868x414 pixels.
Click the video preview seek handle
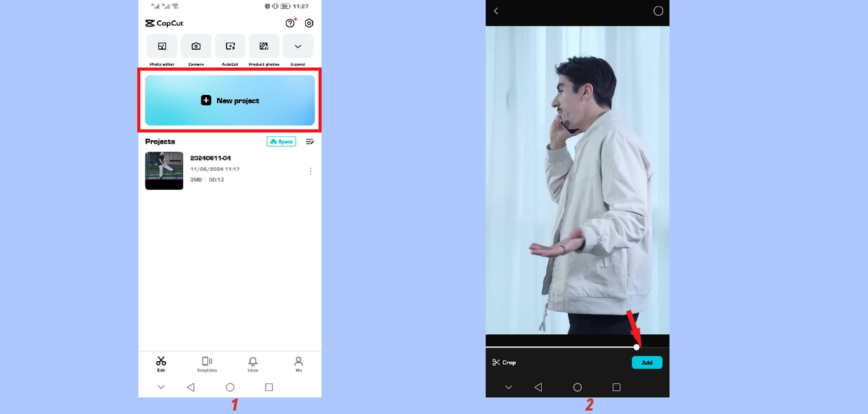coord(637,347)
